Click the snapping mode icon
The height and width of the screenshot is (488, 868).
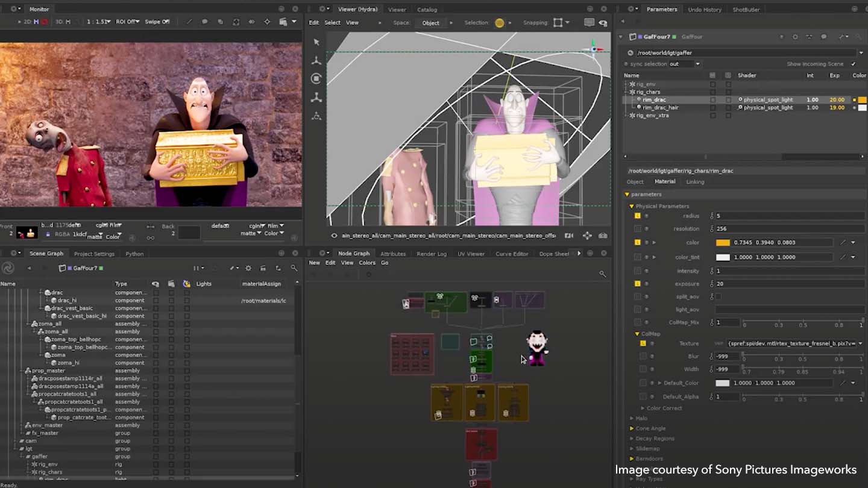[558, 23]
